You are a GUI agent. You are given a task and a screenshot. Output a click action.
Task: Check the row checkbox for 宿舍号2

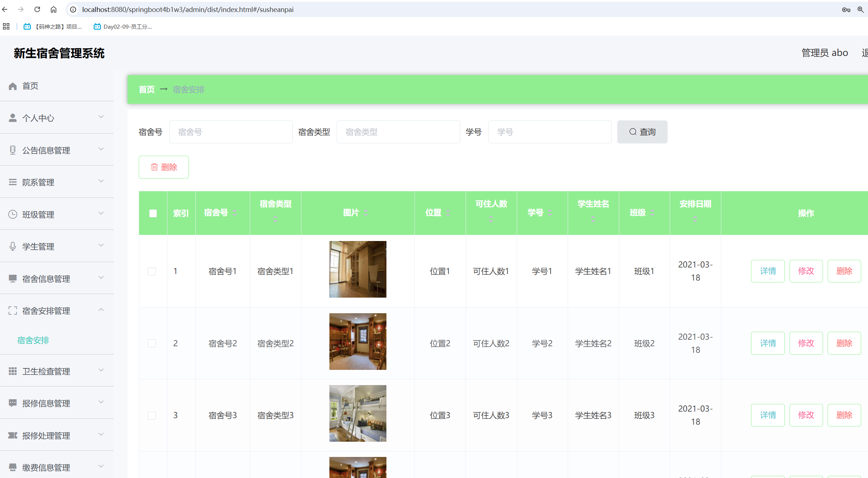pos(152,343)
